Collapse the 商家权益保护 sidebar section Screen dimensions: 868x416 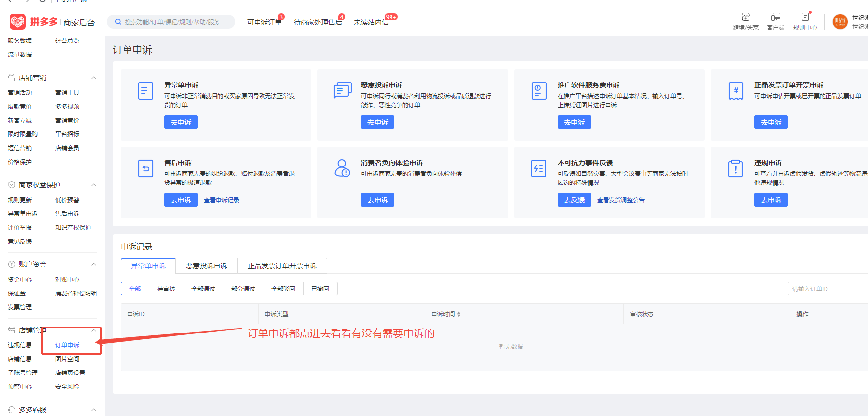coord(93,185)
